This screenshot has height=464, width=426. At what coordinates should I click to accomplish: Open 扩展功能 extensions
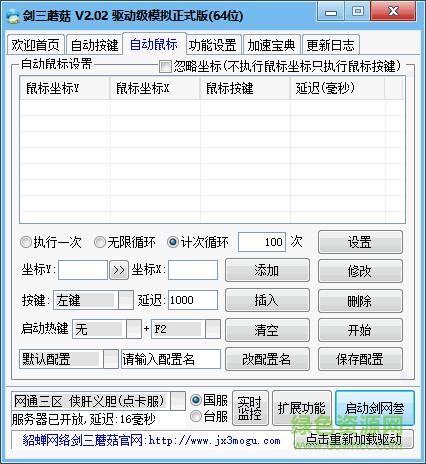click(302, 408)
